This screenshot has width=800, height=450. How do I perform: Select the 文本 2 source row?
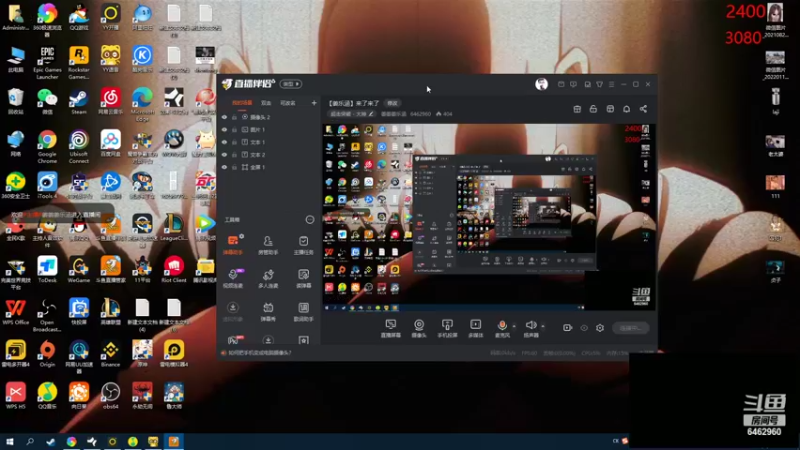click(x=269, y=155)
